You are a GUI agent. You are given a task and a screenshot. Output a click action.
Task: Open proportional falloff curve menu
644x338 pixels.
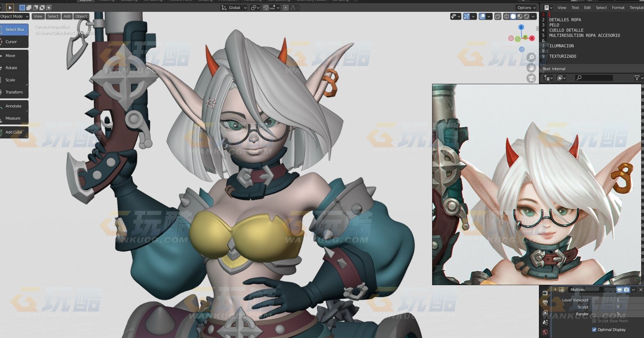point(295,8)
